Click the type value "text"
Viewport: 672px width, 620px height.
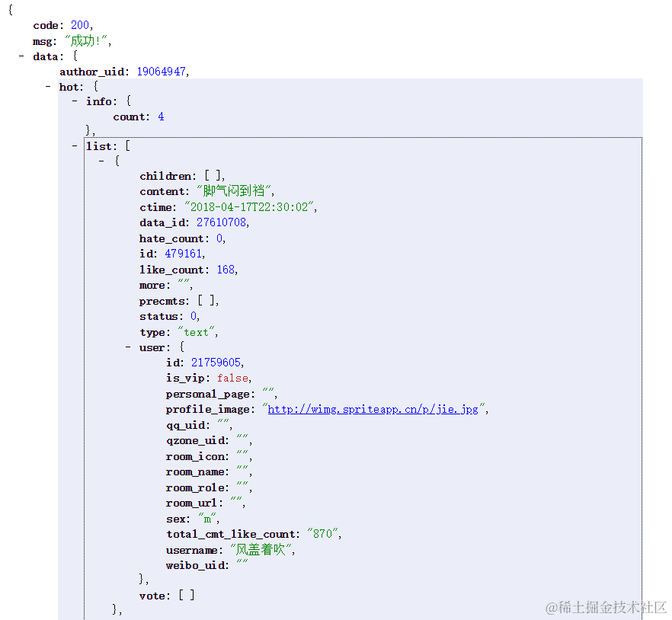point(196,333)
